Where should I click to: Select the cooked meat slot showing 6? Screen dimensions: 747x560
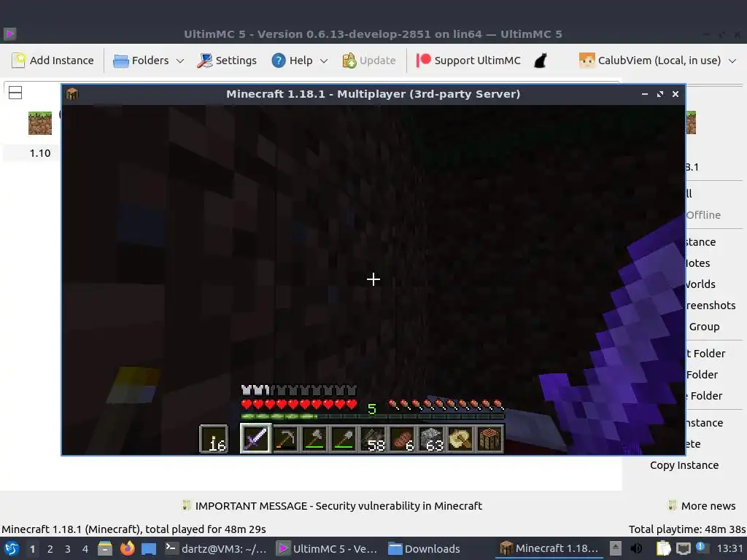click(x=403, y=438)
